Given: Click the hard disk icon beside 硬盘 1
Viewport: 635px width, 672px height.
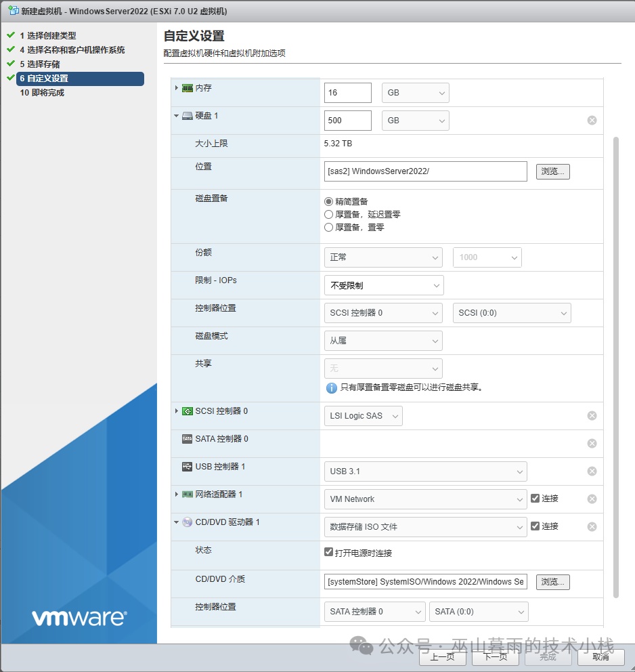Looking at the screenshot, I should click(x=188, y=116).
